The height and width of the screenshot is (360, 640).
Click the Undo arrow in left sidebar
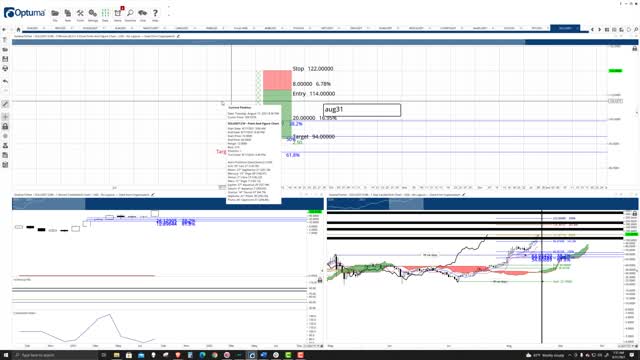(x=5, y=81)
